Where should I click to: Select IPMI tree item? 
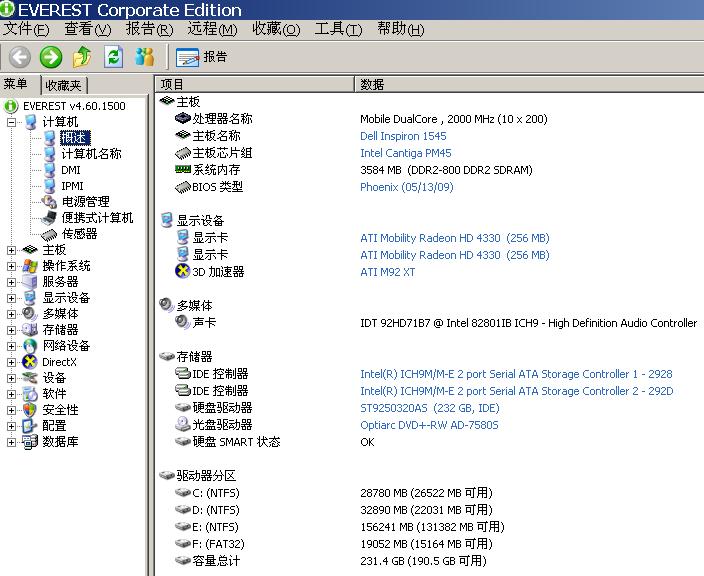72,186
